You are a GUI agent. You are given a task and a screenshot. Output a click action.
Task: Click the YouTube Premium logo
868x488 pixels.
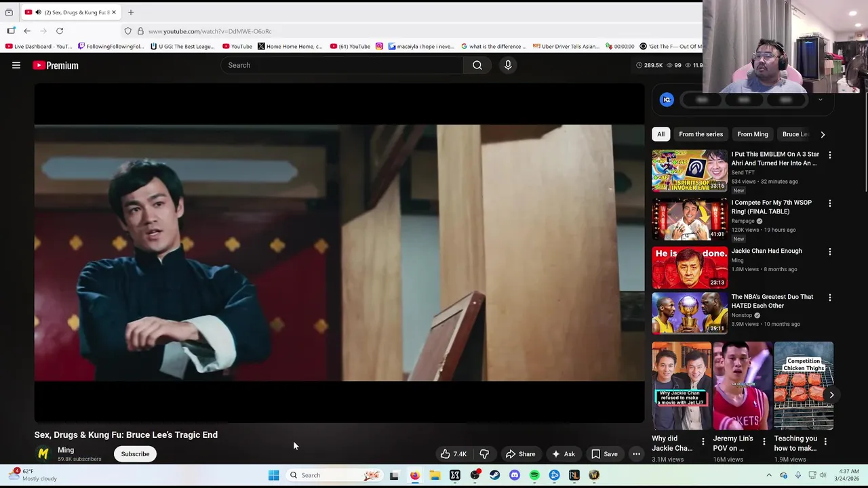pos(56,65)
